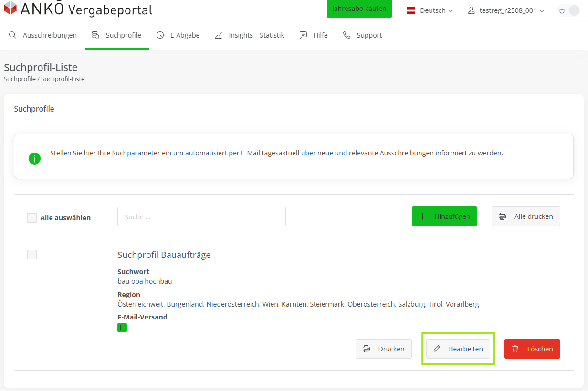This screenshot has width=588, height=391.
Task: Delete profile with the red Löschen button
Action: (532, 349)
